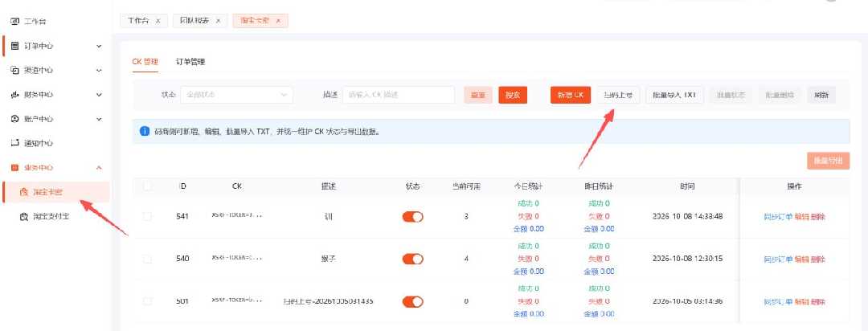This screenshot has width=868, height=331.
Task: Click the 批量删除 button
Action: 780,95
